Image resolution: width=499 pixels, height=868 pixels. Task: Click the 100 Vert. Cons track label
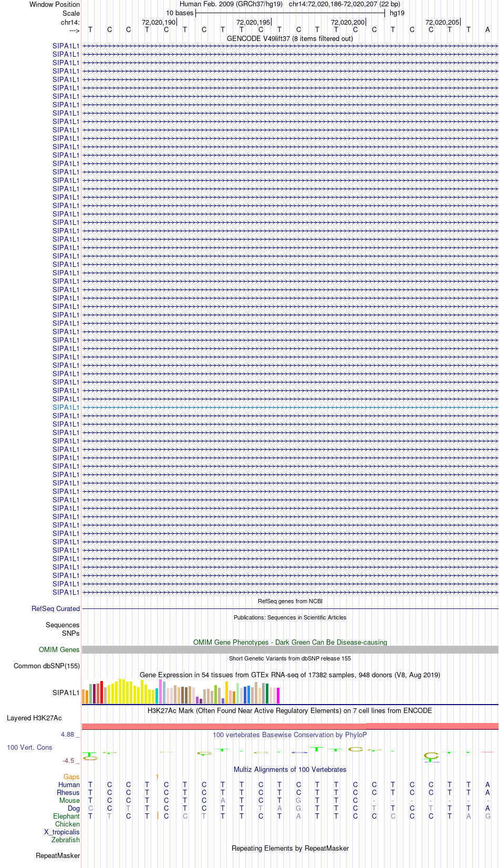click(x=29, y=747)
